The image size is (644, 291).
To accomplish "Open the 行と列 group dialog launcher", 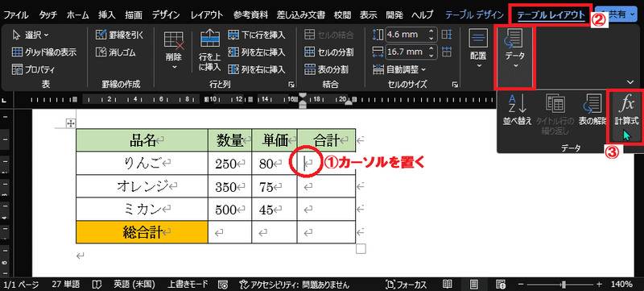I will click(291, 85).
